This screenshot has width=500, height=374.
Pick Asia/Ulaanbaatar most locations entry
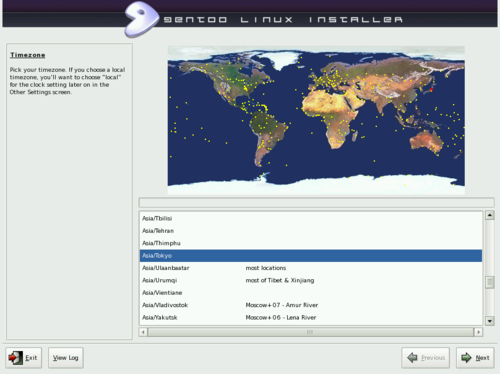point(311,268)
